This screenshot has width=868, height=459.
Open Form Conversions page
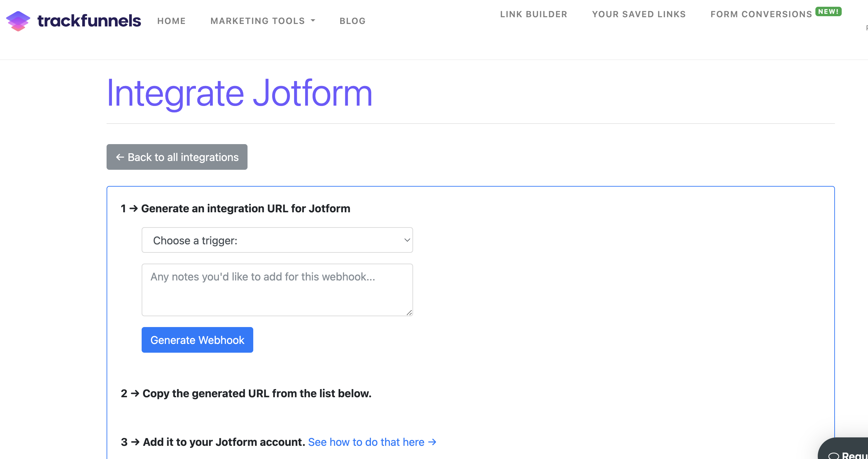(761, 14)
